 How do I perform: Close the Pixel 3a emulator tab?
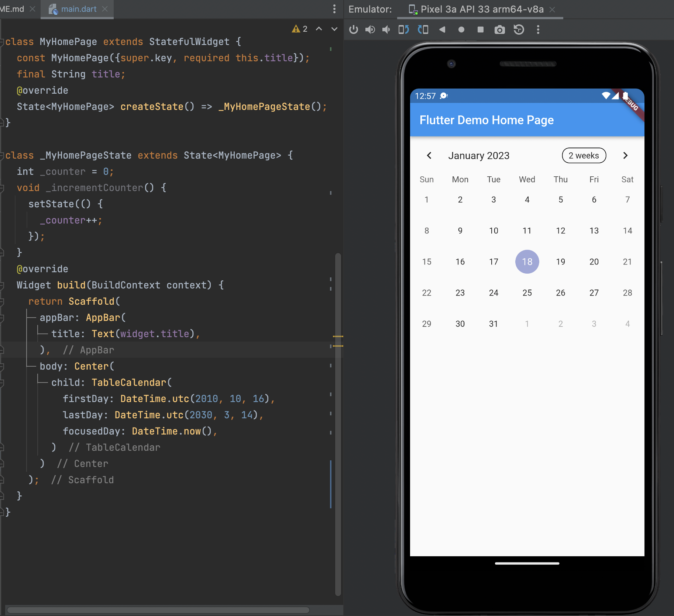click(552, 10)
